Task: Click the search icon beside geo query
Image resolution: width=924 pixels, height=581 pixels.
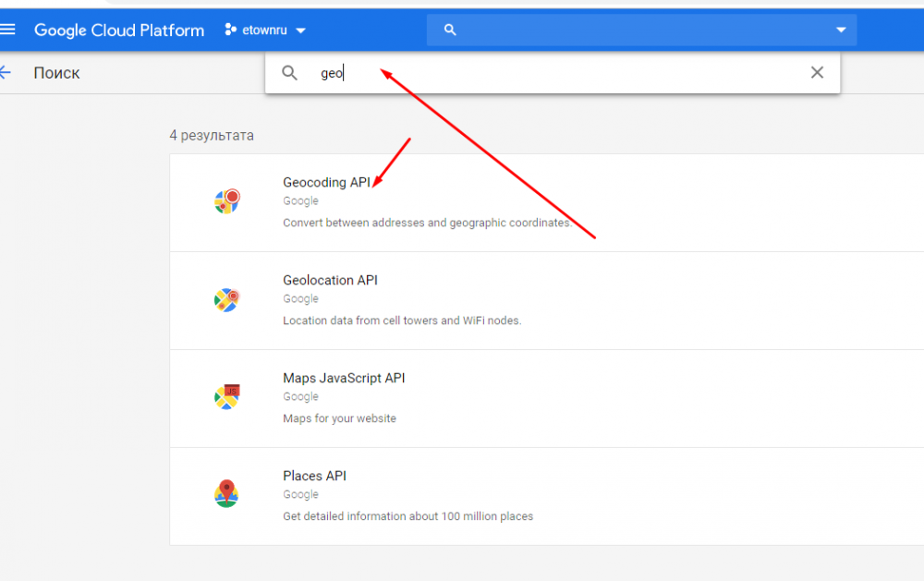Action: (x=289, y=73)
